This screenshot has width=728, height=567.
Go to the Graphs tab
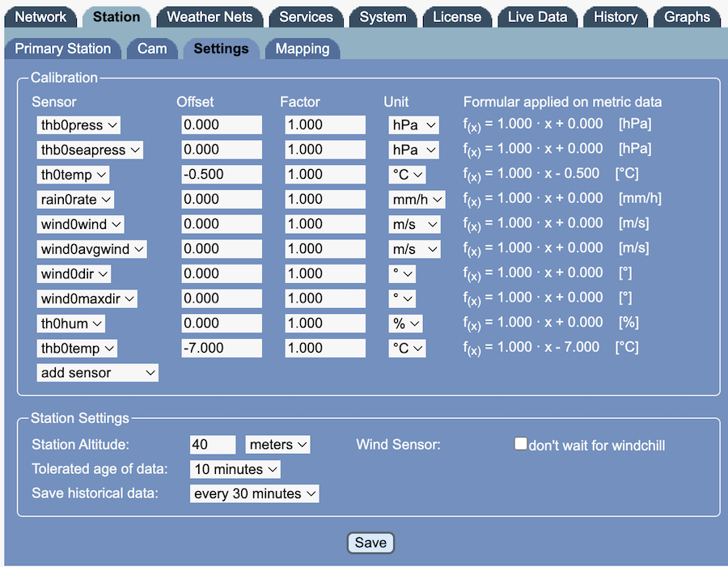[687, 17]
